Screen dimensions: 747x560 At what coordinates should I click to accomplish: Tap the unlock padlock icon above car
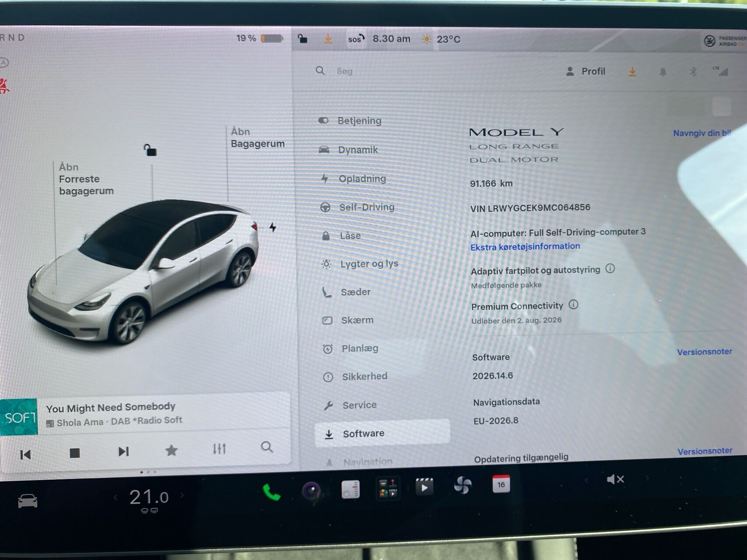[150, 150]
